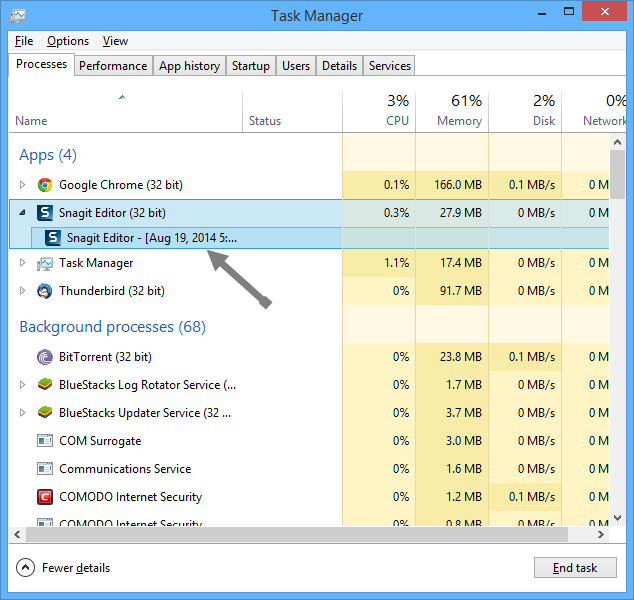The height and width of the screenshot is (600, 634).
Task: Close the Task Manager window
Action: (604, 11)
